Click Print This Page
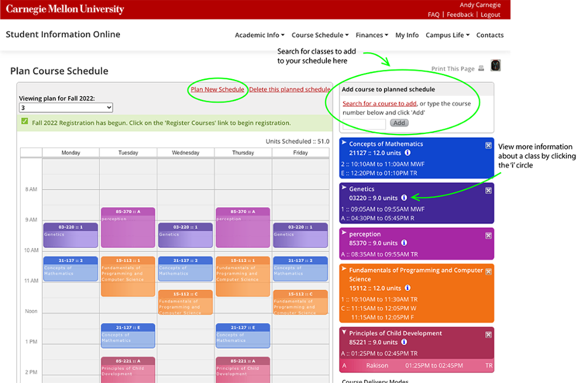Image resolution: width=588 pixels, height=383 pixels. pos(453,69)
